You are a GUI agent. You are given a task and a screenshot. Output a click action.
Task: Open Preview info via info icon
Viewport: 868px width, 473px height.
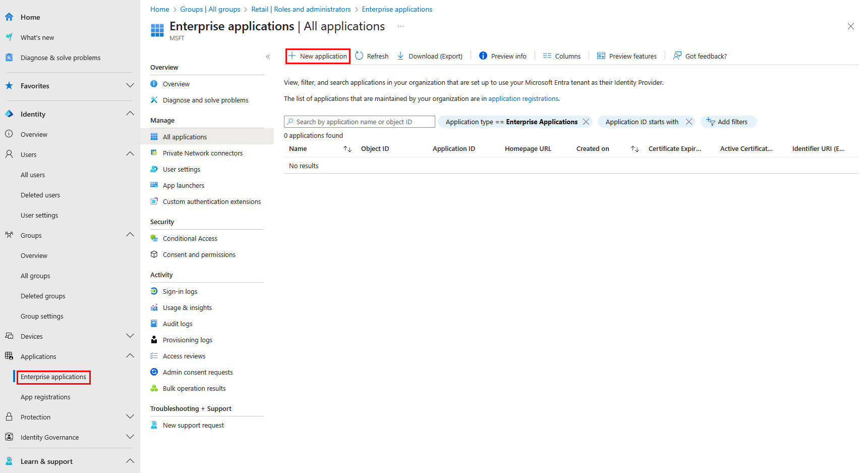(483, 56)
